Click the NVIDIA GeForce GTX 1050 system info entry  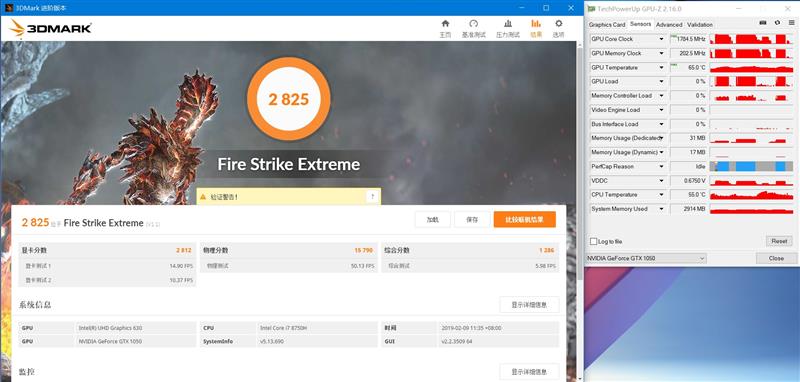click(x=110, y=341)
